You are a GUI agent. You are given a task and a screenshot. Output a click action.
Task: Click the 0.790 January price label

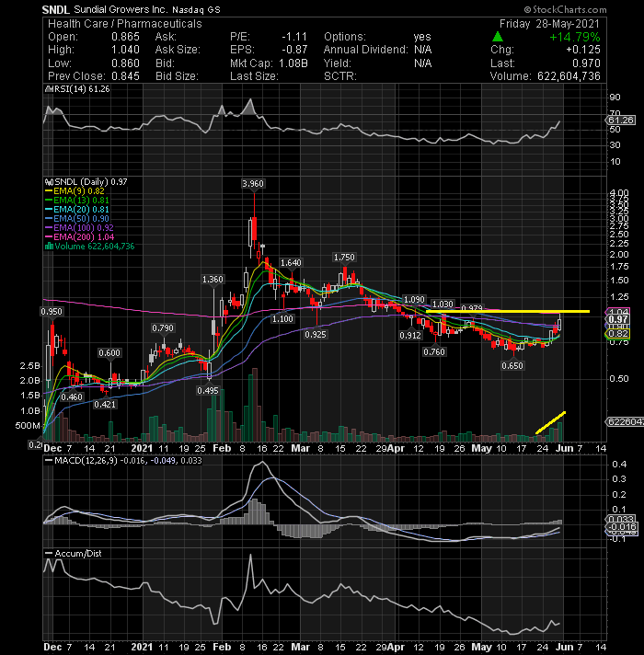(x=163, y=328)
